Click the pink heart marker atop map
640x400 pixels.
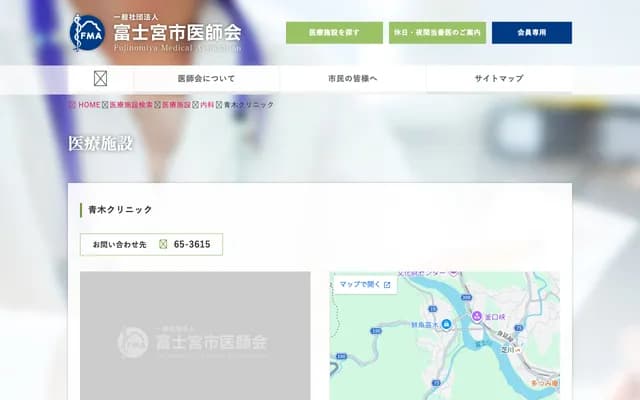453,273
